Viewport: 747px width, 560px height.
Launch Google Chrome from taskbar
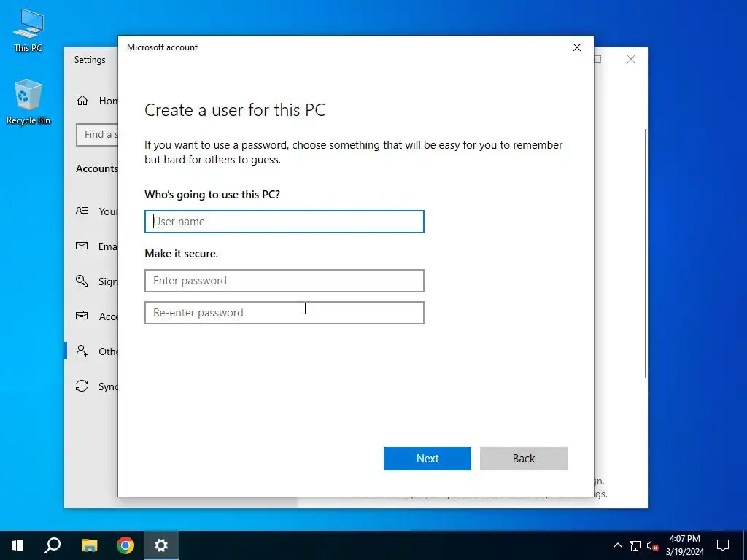tap(125, 545)
